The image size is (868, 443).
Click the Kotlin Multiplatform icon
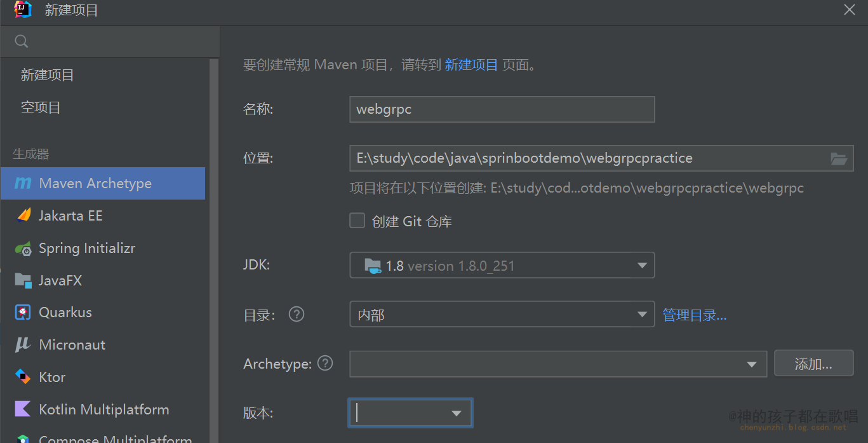(x=23, y=409)
